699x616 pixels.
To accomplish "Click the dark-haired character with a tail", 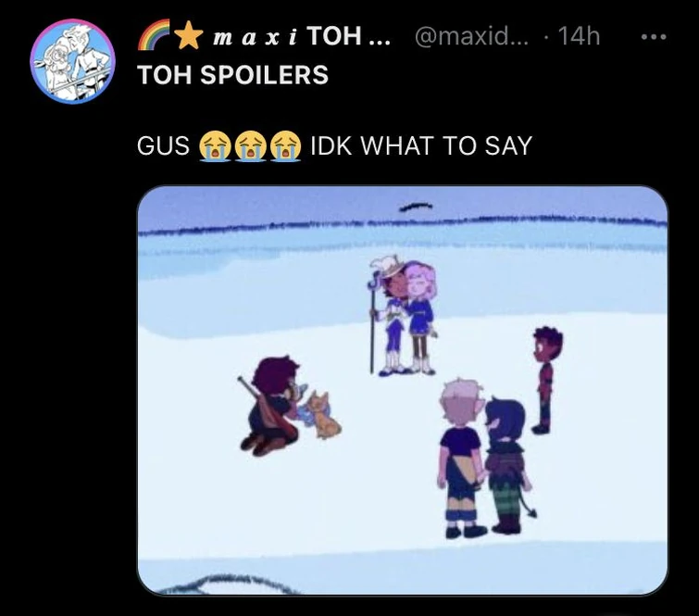I will (509, 466).
